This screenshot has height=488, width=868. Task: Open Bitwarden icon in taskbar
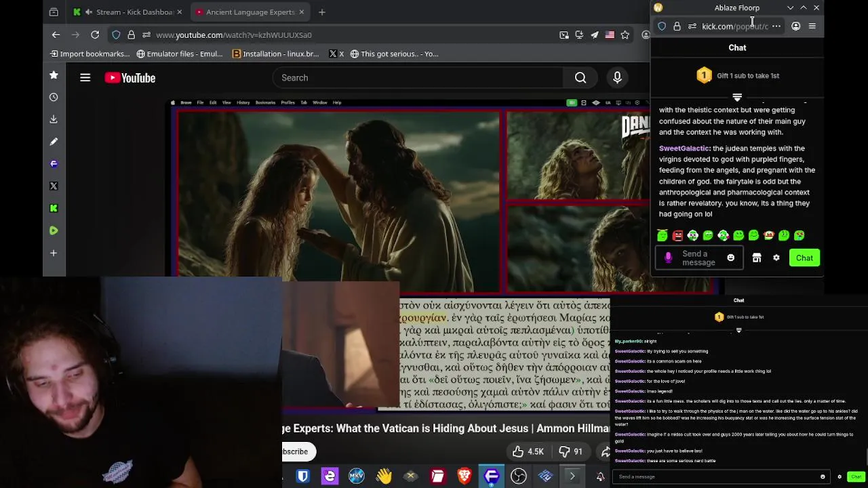click(302, 476)
